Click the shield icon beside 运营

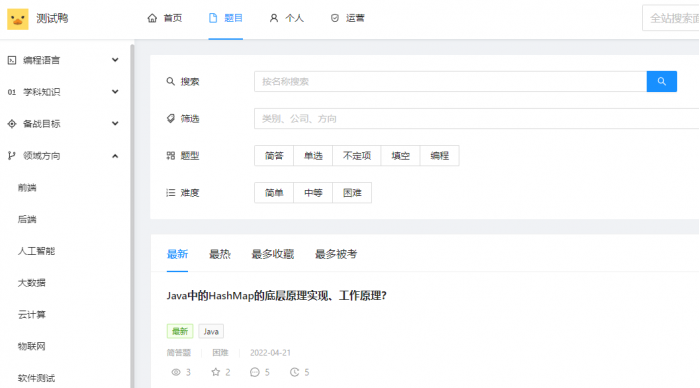pyautogui.click(x=334, y=18)
